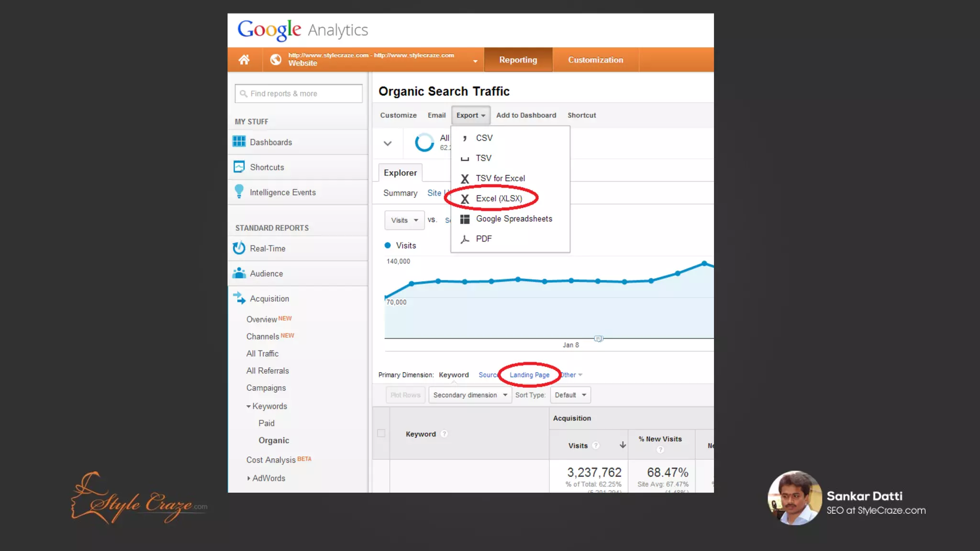
Task: Click the Audience people icon
Action: [239, 273]
